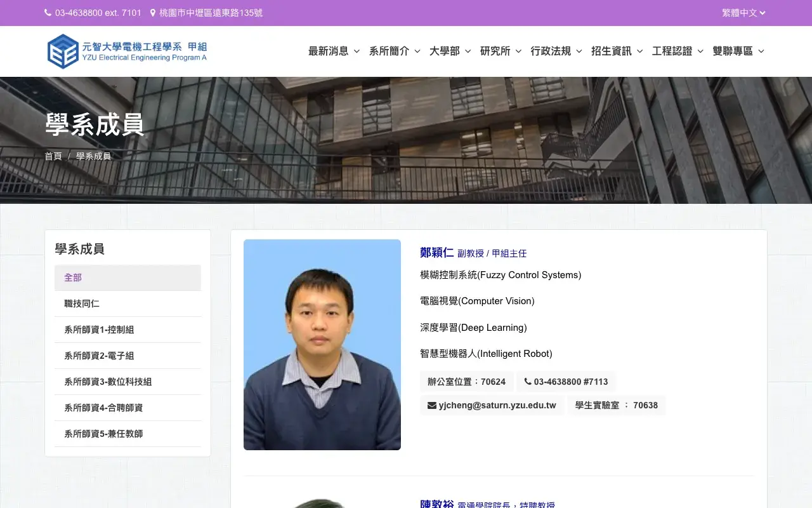The width and height of the screenshot is (812, 508).
Task: Click the envelope icon beside yjcheng email
Action: [432, 405]
